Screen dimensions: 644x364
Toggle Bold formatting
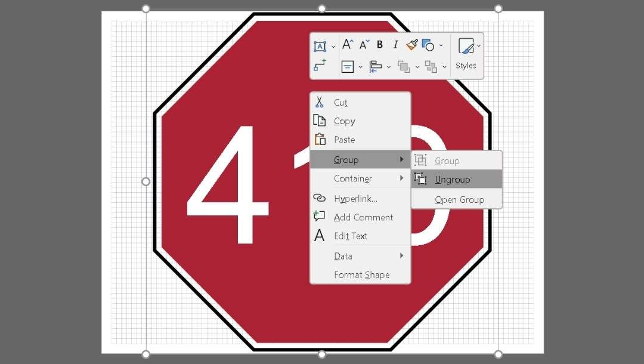tap(379, 44)
